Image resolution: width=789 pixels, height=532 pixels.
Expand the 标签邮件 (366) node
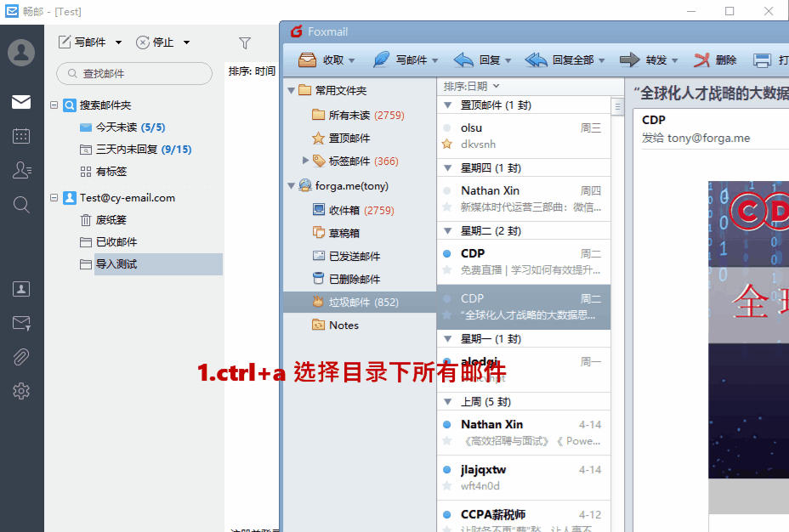305,161
